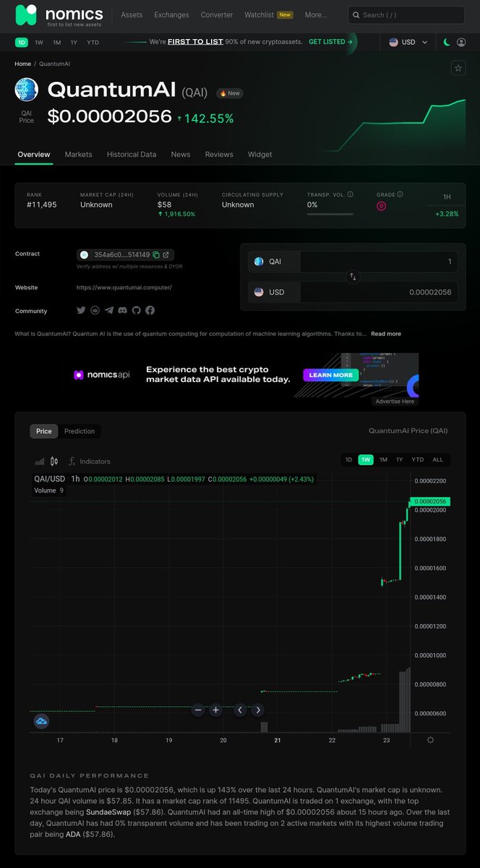480x868 pixels.
Task: Go to Assets page
Action: point(132,14)
